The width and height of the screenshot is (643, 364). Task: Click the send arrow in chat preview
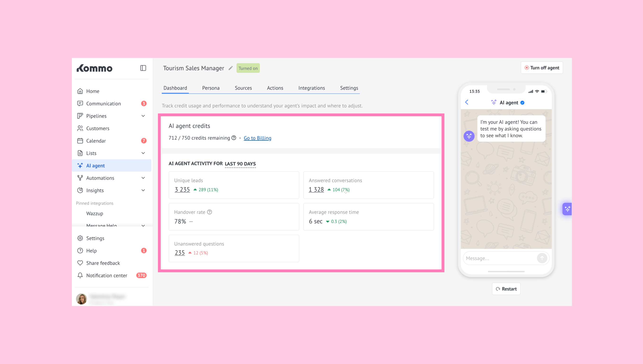click(x=542, y=258)
